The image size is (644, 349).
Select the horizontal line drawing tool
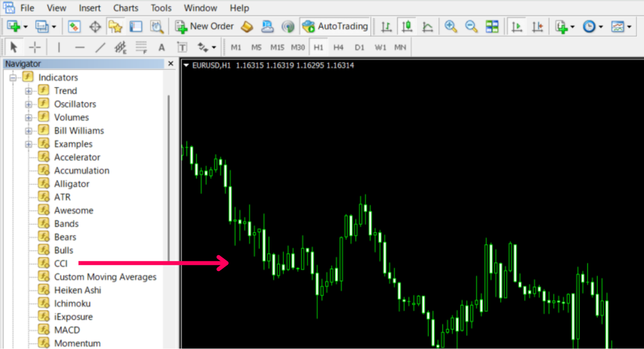point(79,47)
